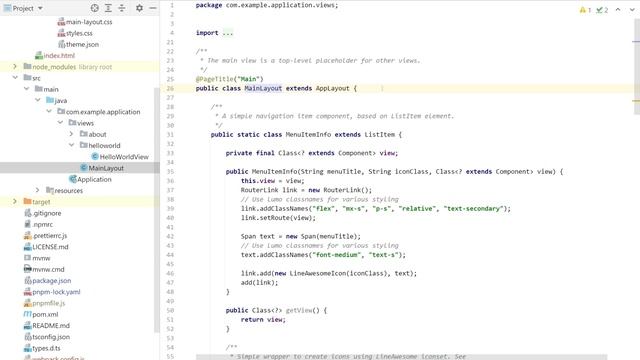Select types.d.ts file
The image size is (640, 360).
coord(46,348)
